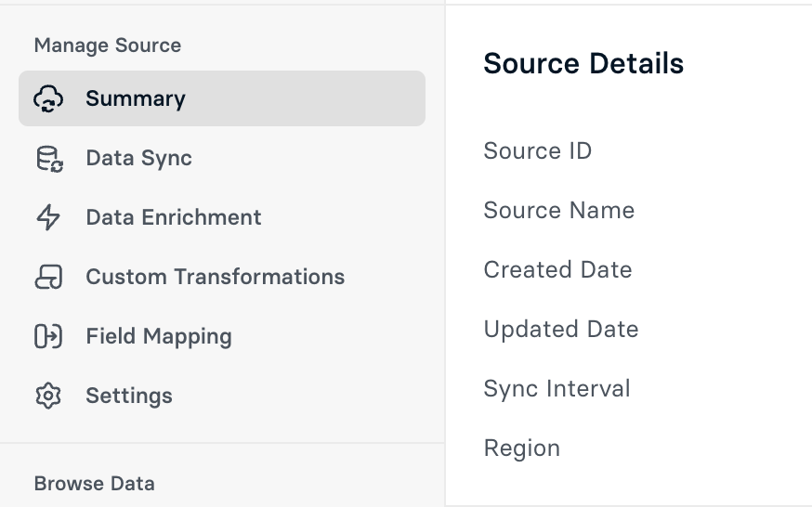The height and width of the screenshot is (507, 812).
Task: Click the Field Mapping arrow icon
Action: click(48, 336)
